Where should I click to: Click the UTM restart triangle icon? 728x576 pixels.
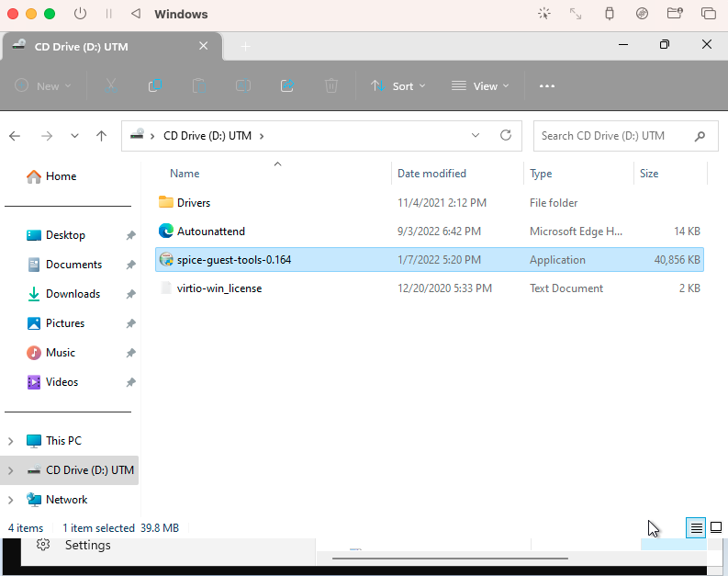pyautogui.click(x=136, y=14)
